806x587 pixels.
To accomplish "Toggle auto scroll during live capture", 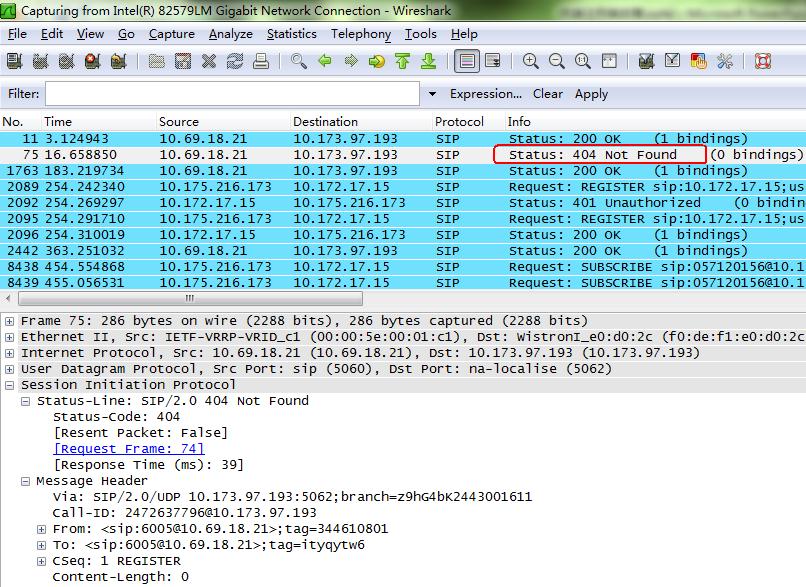I will click(493, 61).
